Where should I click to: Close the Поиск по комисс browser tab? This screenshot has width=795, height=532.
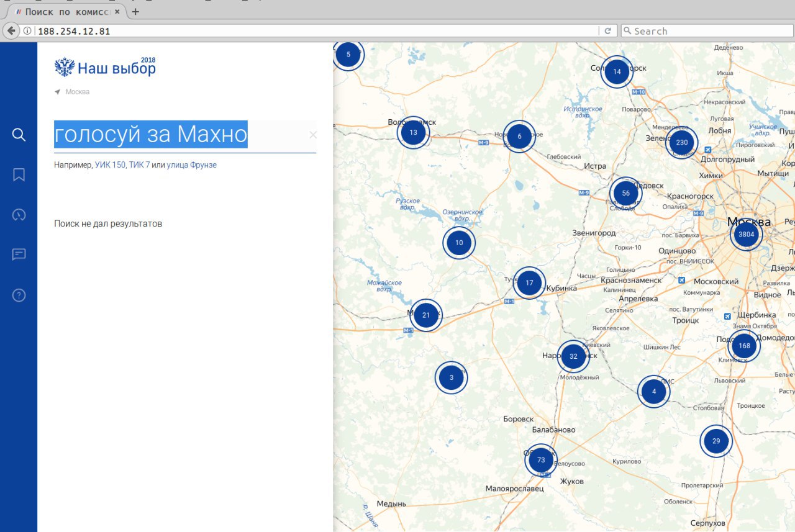[117, 12]
